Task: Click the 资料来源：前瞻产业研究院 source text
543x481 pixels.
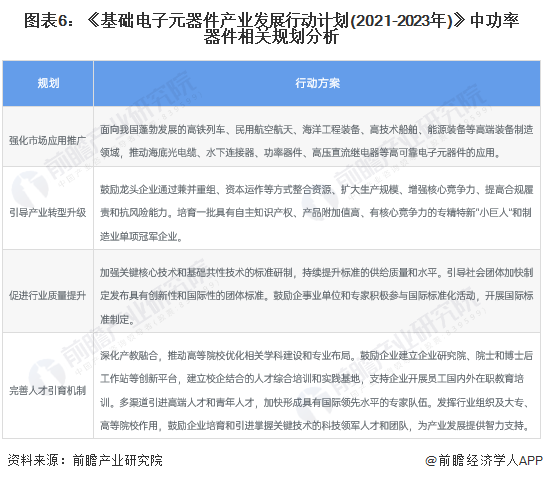Action: (85, 460)
